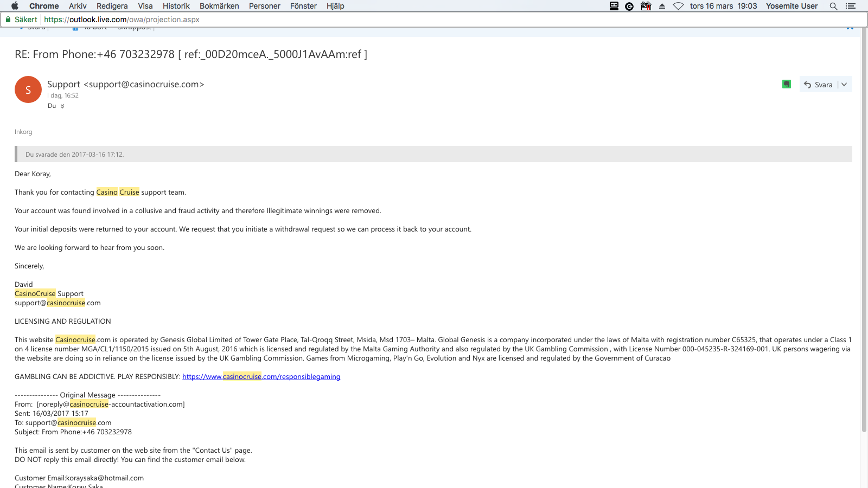Viewport: 868px width, 488px height.
Task: Expand the Du recipients chevron
Action: [x=62, y=106]
